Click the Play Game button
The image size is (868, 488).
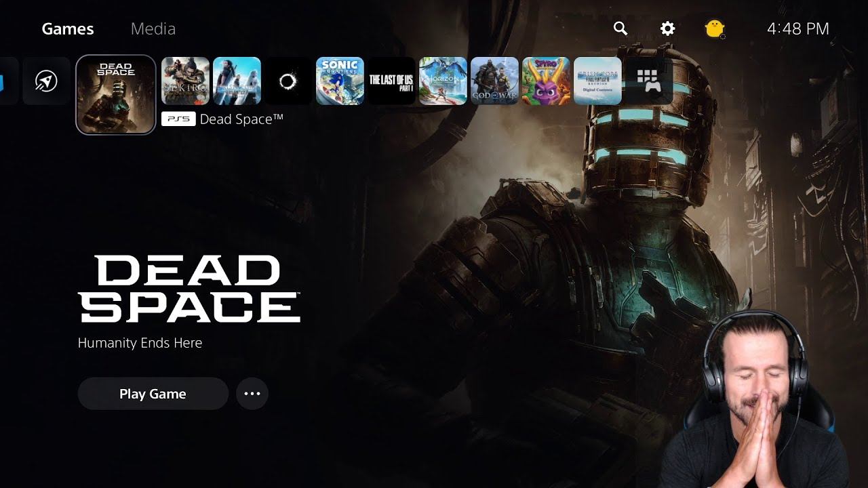[x=153, y=394]
